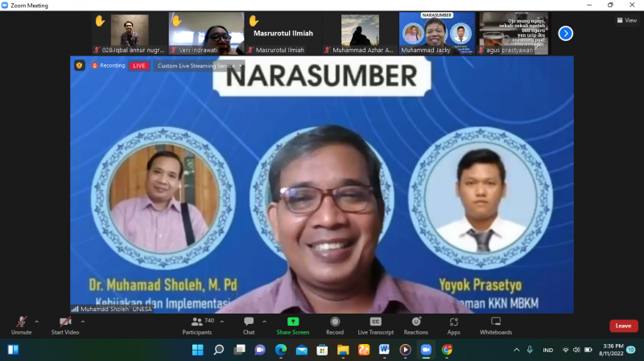The height and width of the screenshot is (361, 644).
Task: Click IND language indicator
Action: point(548,350)
